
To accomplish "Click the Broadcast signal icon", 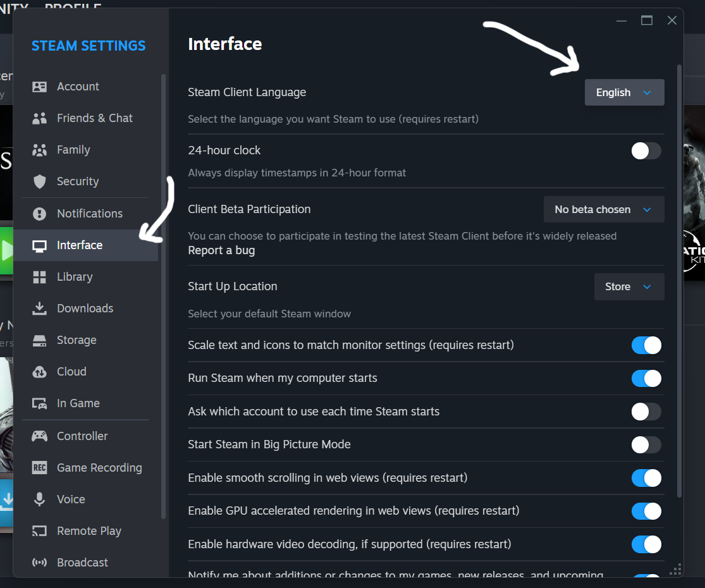I will [x=40, y=562].
